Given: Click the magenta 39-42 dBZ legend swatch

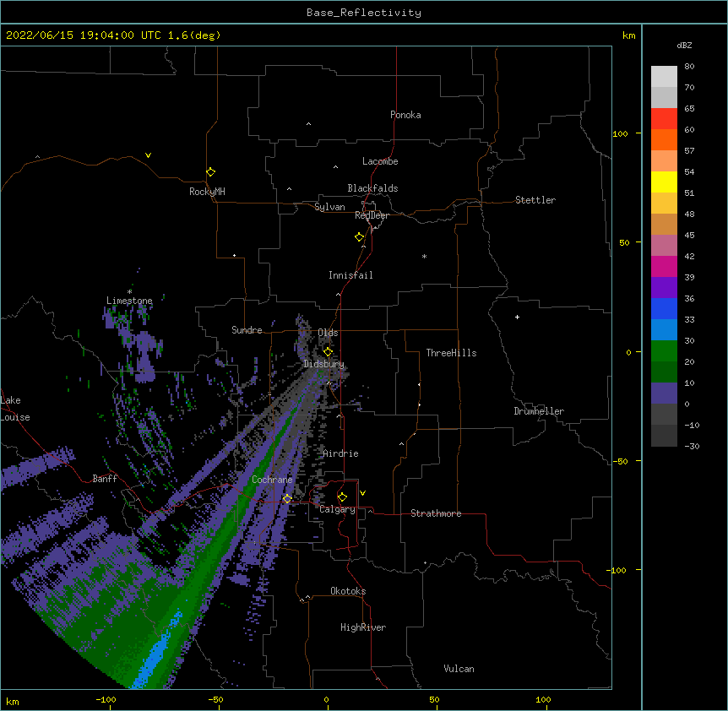Looking at the screenshot, I should 664,266.
